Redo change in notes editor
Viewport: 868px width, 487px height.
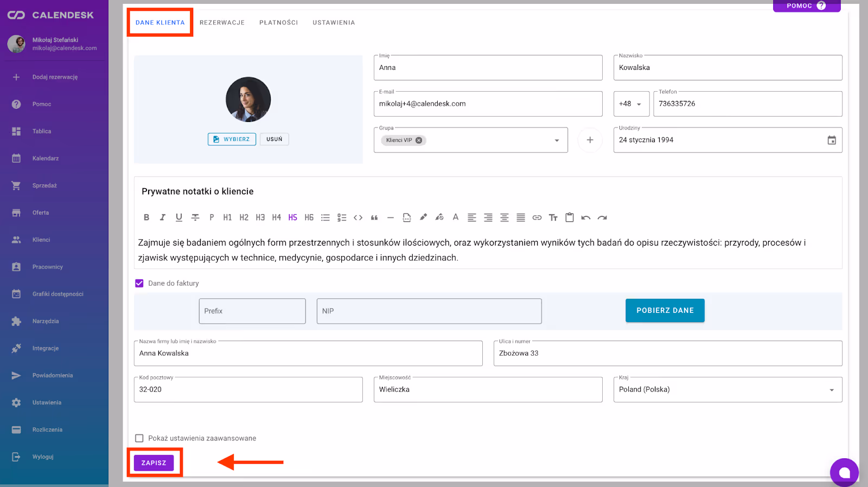(602, 217)
